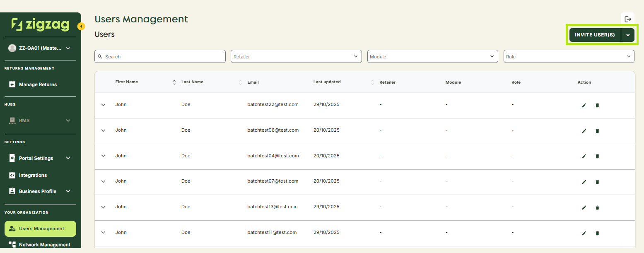Click email batchtest07@test.com
The height and width of the screenshot is (253, 644).
[273, 181]
